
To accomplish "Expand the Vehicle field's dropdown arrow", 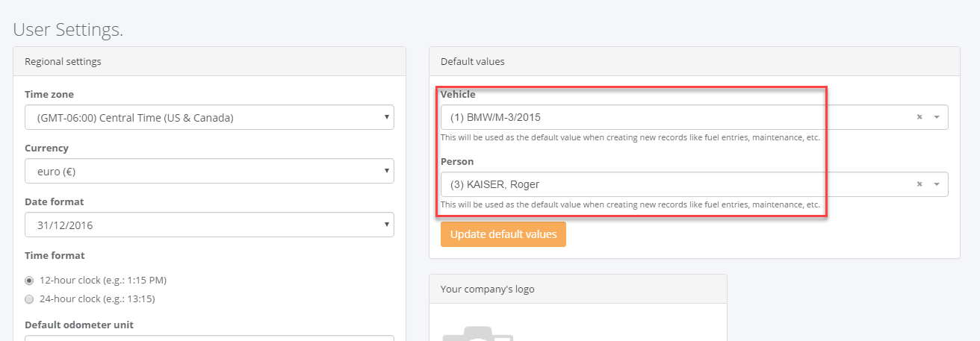I will pyautogui.click(x=937, y=117).
